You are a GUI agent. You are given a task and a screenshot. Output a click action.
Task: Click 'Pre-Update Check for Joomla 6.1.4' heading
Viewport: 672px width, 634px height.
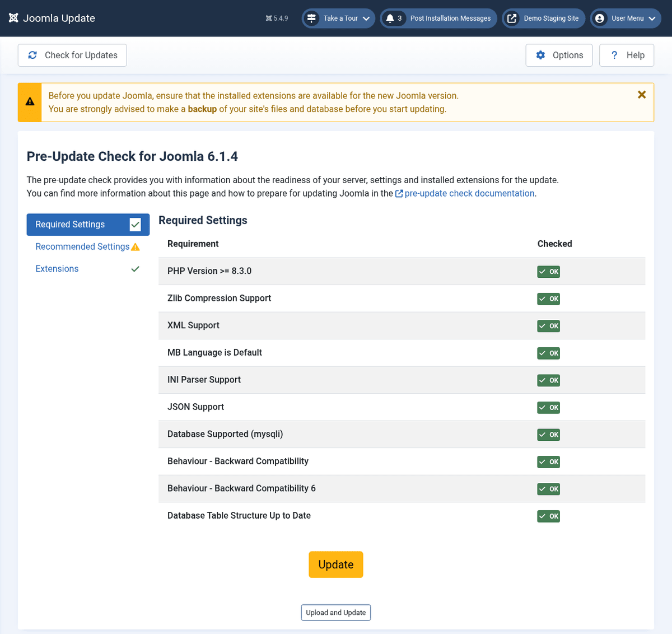point(132,156)
